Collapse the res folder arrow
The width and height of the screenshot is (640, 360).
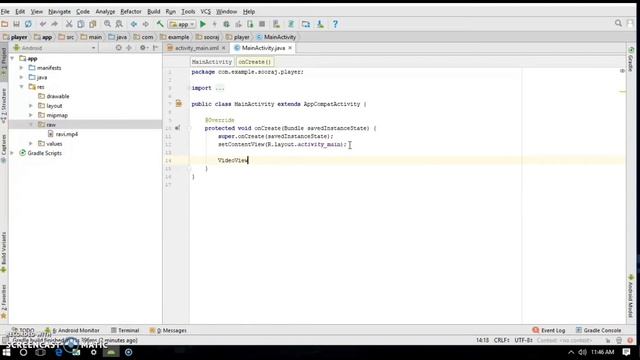click(x=22, y=87)
